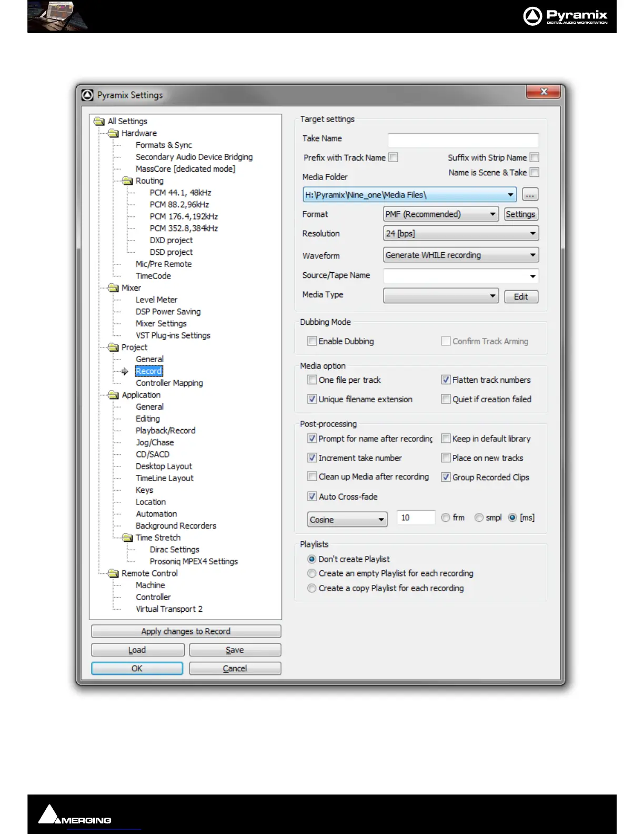Choose Create a copy Playlist option
Viewport: 644px width, 834px height.
point(312,588)
